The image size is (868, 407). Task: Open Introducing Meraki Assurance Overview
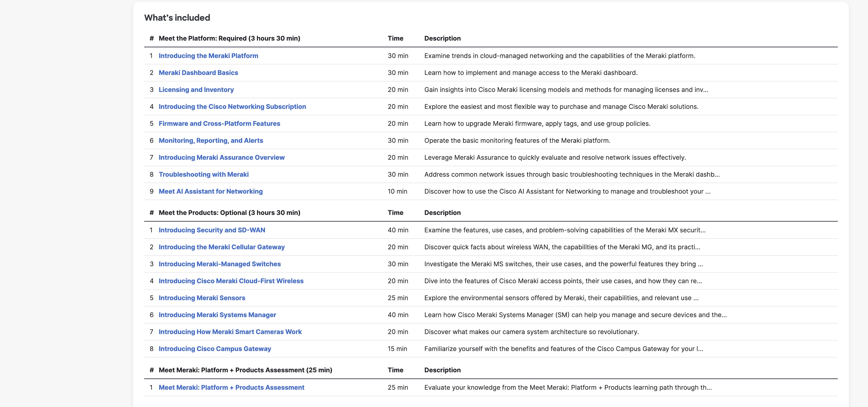click(x=221, y=157)
